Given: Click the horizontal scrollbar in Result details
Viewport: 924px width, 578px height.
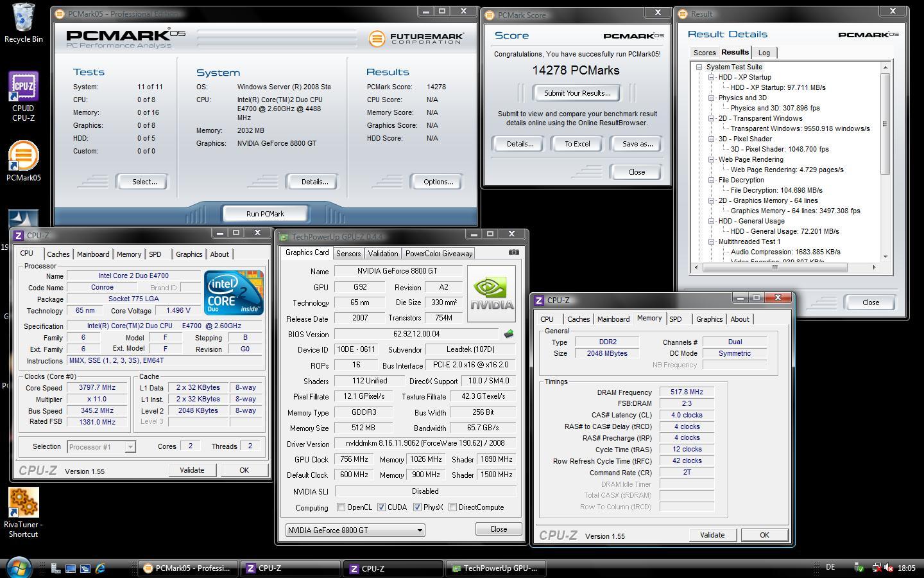Looking at the screenshot, I should (x=774, y=267).
